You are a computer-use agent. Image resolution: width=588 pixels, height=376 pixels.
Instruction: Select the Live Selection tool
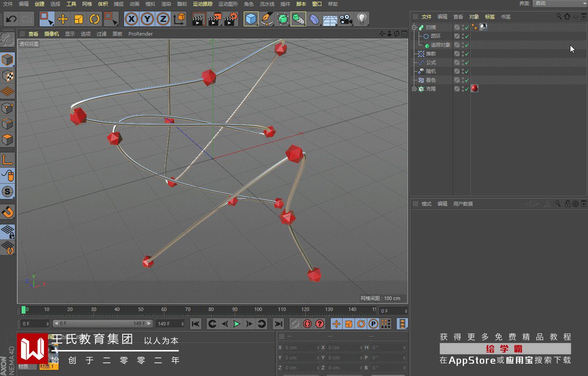pyautogui.click(x=47, y=19)
